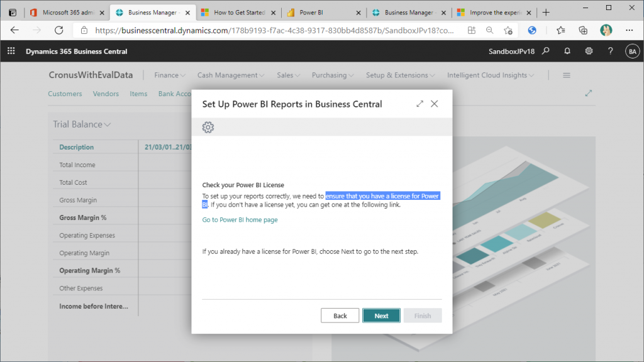Expand Intelligent Cloud Insights menu
The height and width of the screenshot is (362, 644).
pos(491,75)
